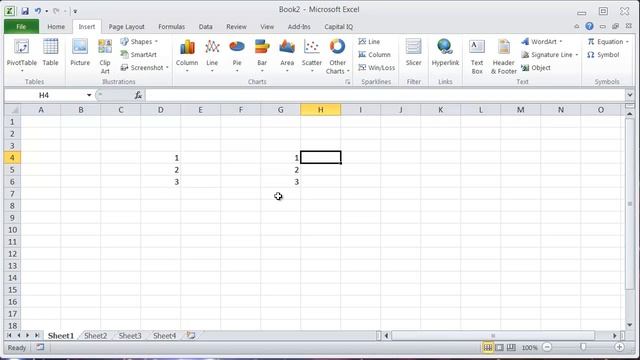Expand the WordArt dropdown
This screenshot has height=360, width=640.
[x=561, y=42]
